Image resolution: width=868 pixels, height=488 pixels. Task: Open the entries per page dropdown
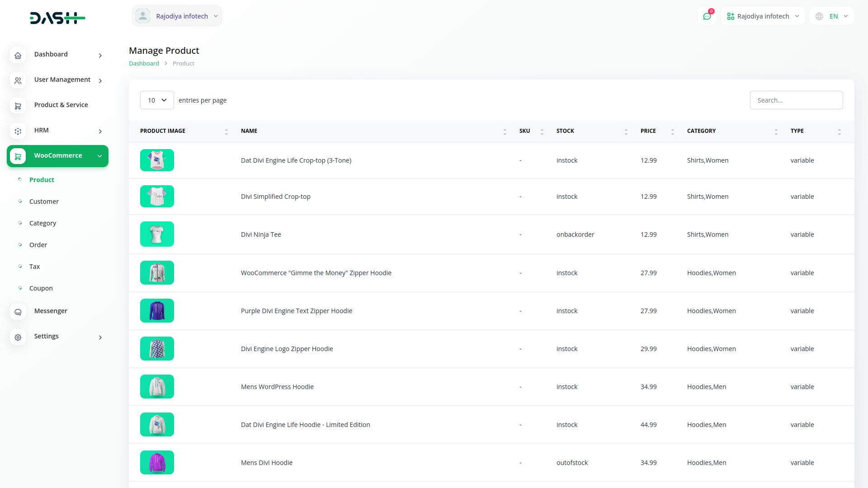pos(157,100)
